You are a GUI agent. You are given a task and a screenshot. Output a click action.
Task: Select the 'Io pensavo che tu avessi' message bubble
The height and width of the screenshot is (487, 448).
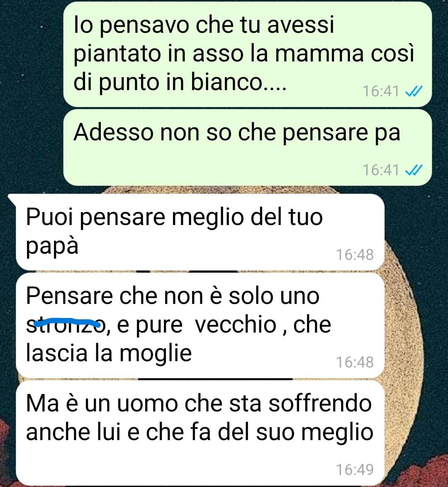click(x=247, y=54)
